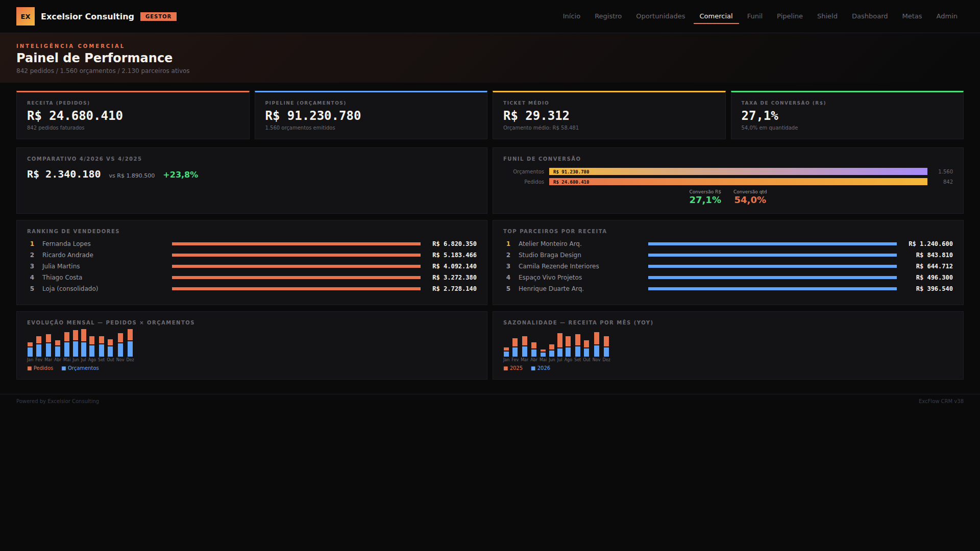Click the Orçamentos legend marker
This screenshot has height=551, width=980.
64,368
